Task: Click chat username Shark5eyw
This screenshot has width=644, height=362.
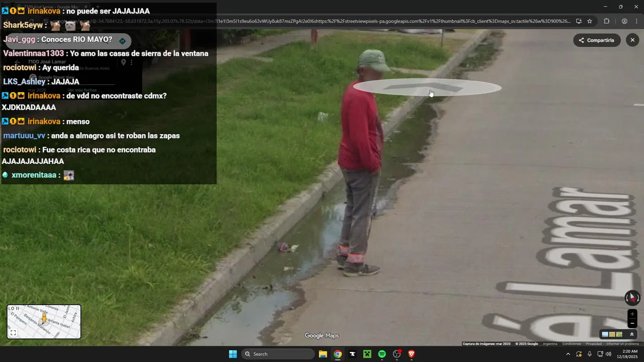Action: pos(23,25)
